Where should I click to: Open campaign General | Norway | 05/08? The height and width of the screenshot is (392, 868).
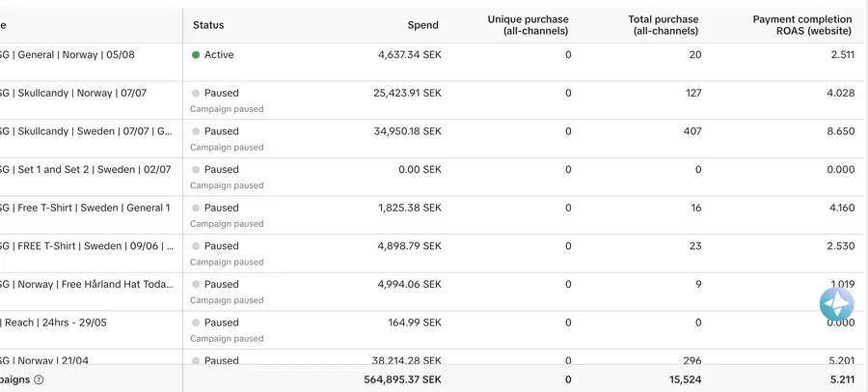click(68, 55)
